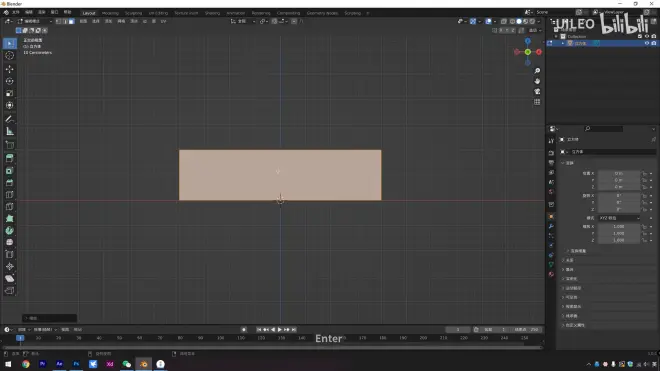
Task: Open Google Chrome from the taskbar
Action: (26, 364)
